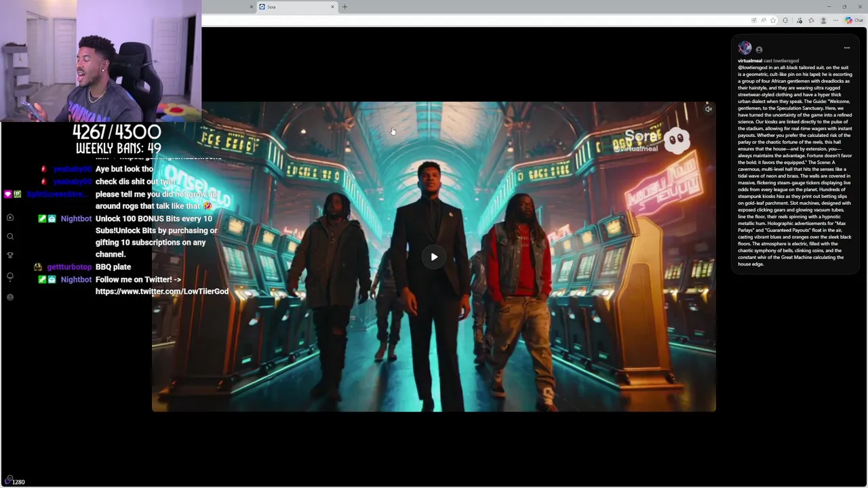This screenshot has width=868, height=488.
Task: Open the Sora sidebar search icon
Action: pos(10,237)
